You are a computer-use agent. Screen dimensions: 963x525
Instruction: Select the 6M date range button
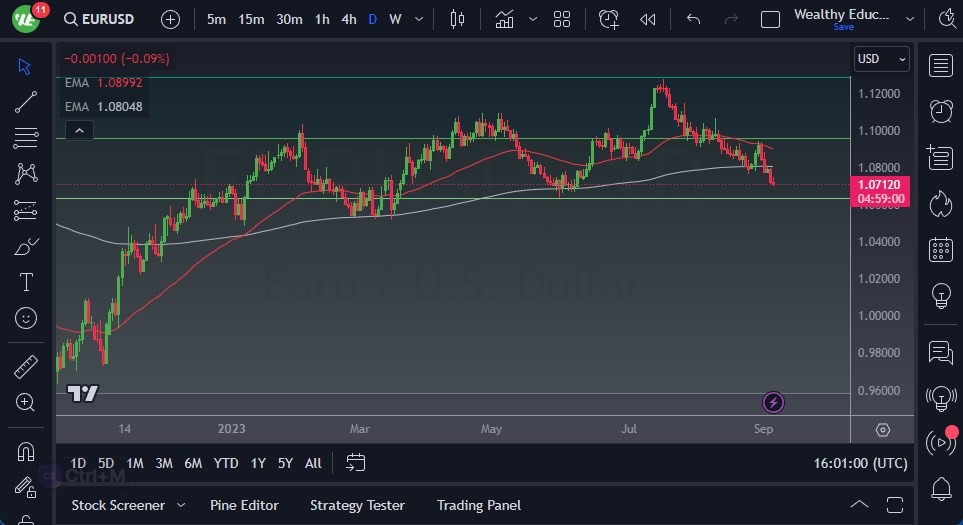(x=193, y=463)
